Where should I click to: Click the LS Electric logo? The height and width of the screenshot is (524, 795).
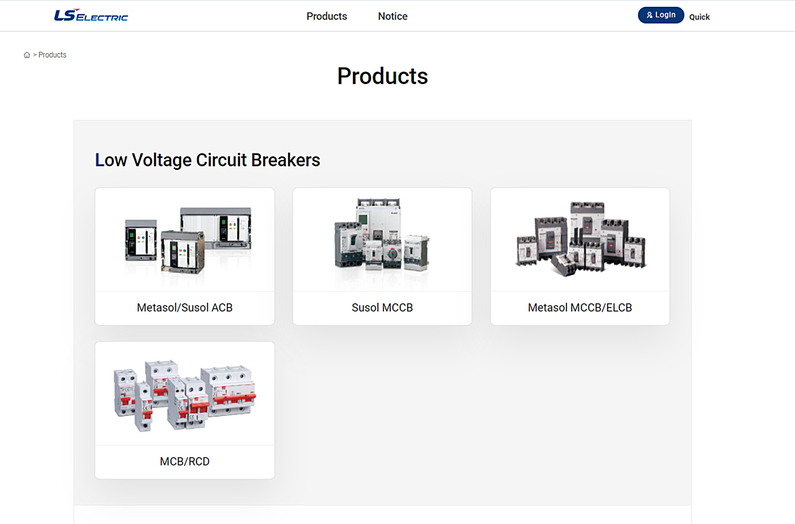(91, 15)
